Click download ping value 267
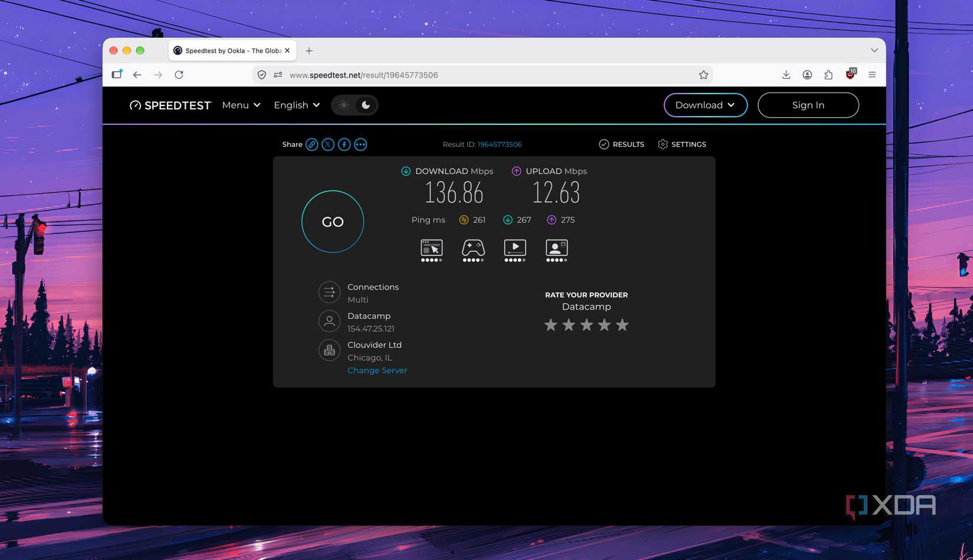Image resolution: width=973 pixels, height=560 pixels. pyautogui.click(x=524, y=220)
